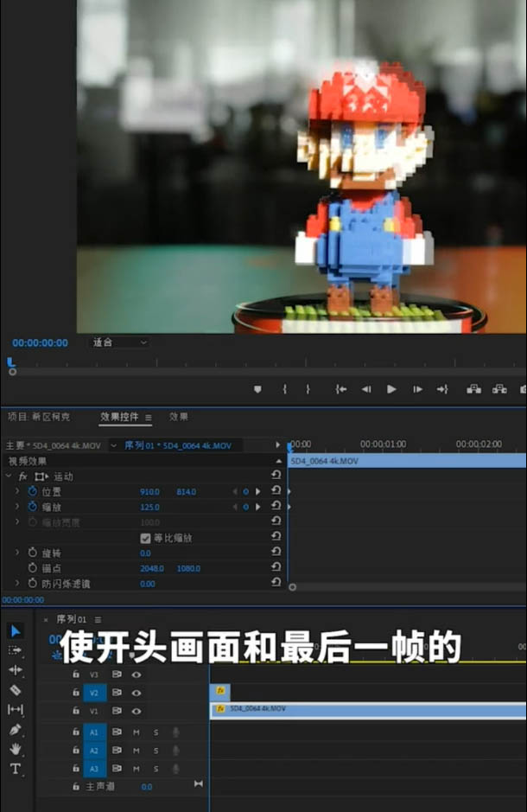Reset the 缩放 parameter
527x812 pixels.
pos(276,505)
